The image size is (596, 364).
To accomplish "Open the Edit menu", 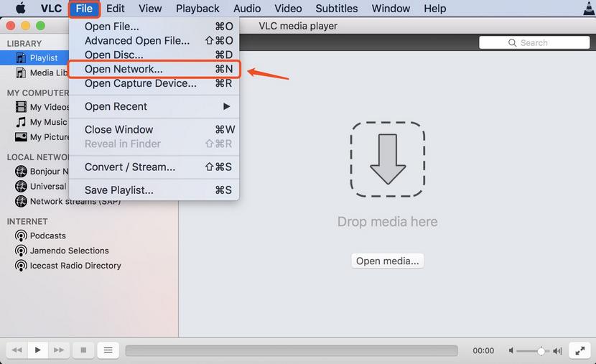I will (x=115, y=9).
